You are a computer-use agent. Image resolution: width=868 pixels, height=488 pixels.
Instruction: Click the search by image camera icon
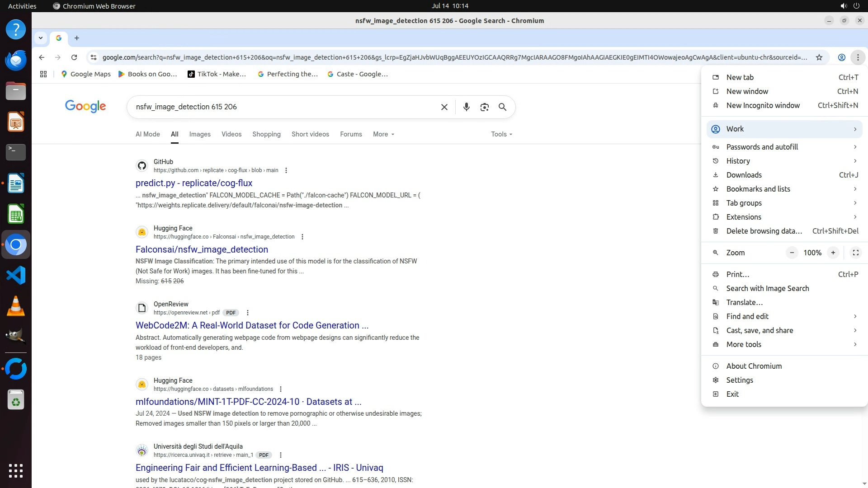click(484, 107)
